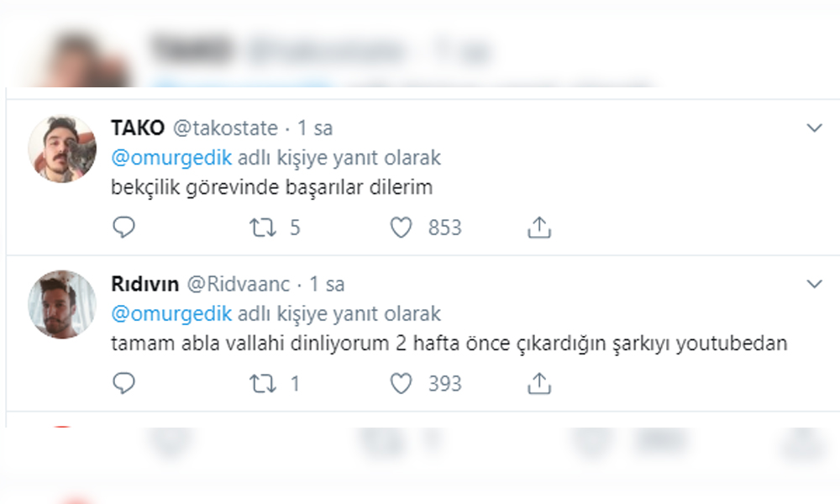Open TAKO's profile picture
The width and height of the screenshot is (840, 504).
tap(63, 149)
